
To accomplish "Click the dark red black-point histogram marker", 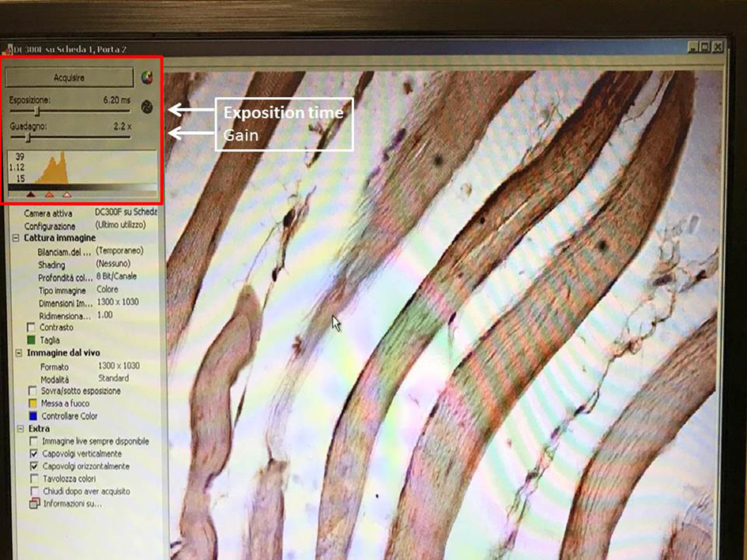I will click(31, 194).
